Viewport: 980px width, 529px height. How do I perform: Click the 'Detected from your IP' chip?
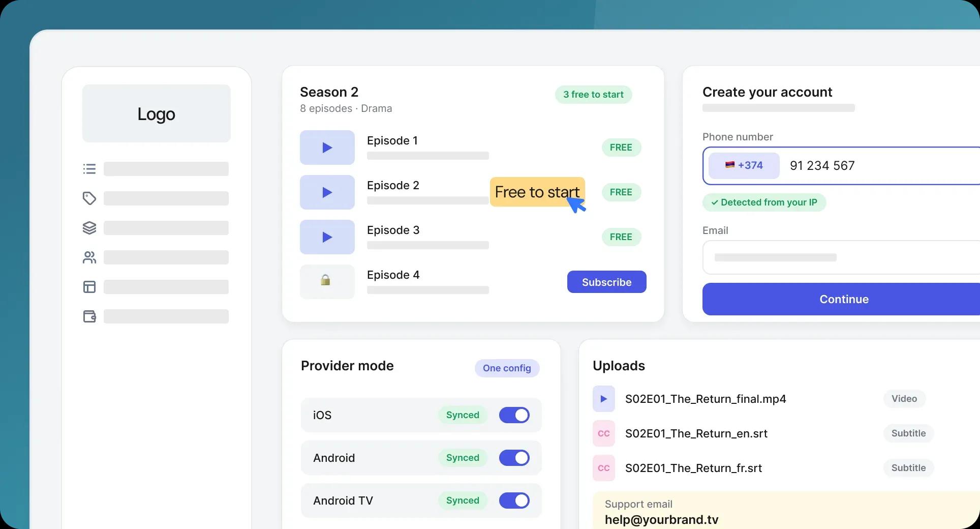tap(764, 202)
